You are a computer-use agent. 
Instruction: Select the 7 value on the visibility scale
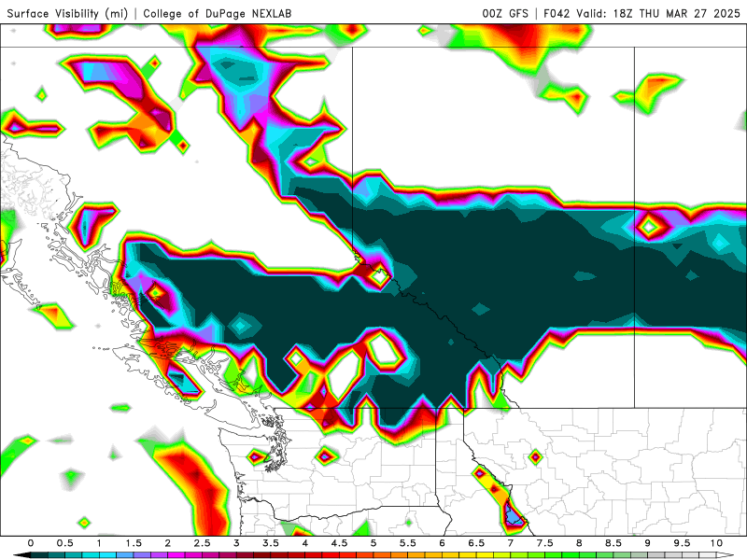click(511, 543)
